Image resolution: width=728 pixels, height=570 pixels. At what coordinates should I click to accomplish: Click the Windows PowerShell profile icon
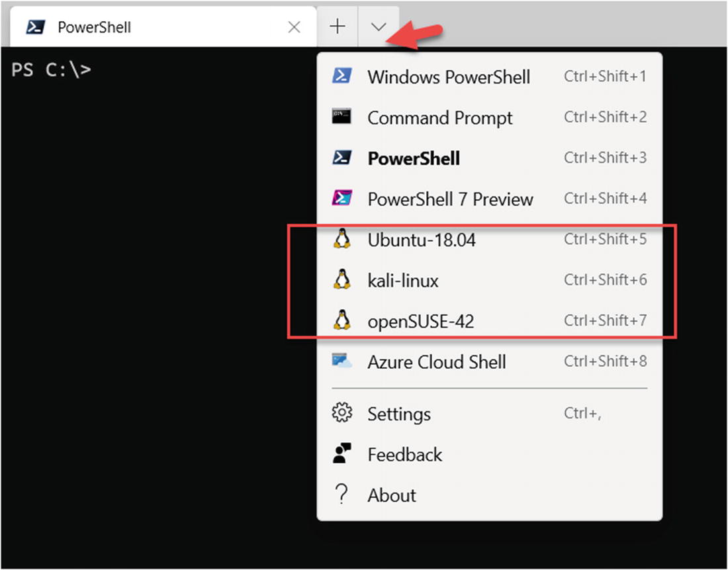point(341,75)
